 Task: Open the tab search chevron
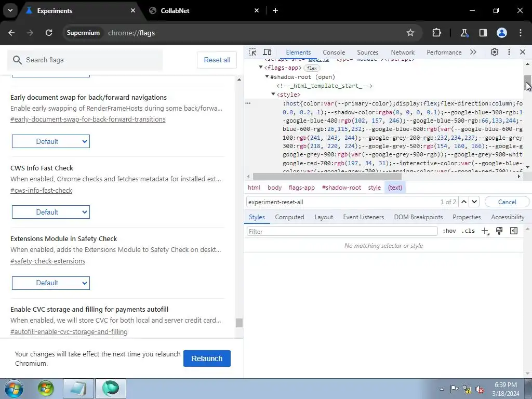pyautogui.click(x=10, y=10)
